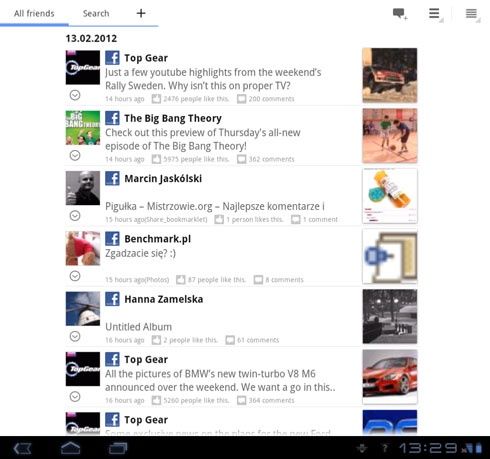Viewport: 490px width, 459px height.
Task: View the Benchmark.pl photo thumbnail
Action: pyautogui.click(x=390, y=256)
